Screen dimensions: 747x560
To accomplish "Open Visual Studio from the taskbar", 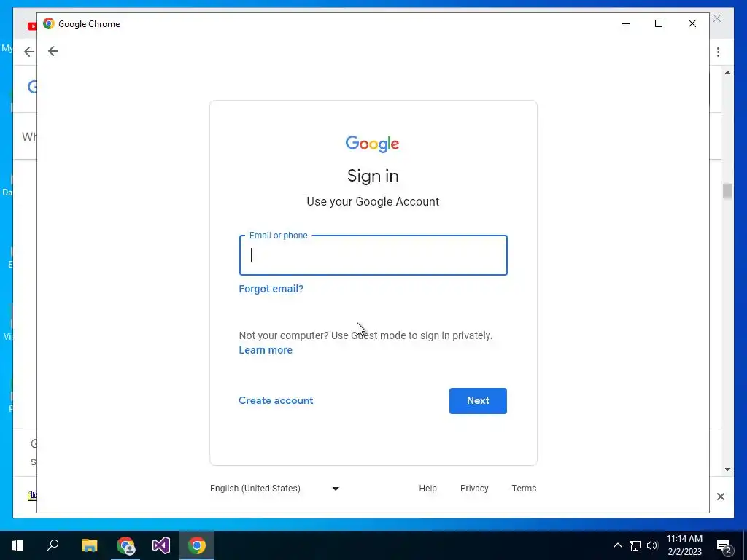I will pyautogui.click(x=161, y=545).
